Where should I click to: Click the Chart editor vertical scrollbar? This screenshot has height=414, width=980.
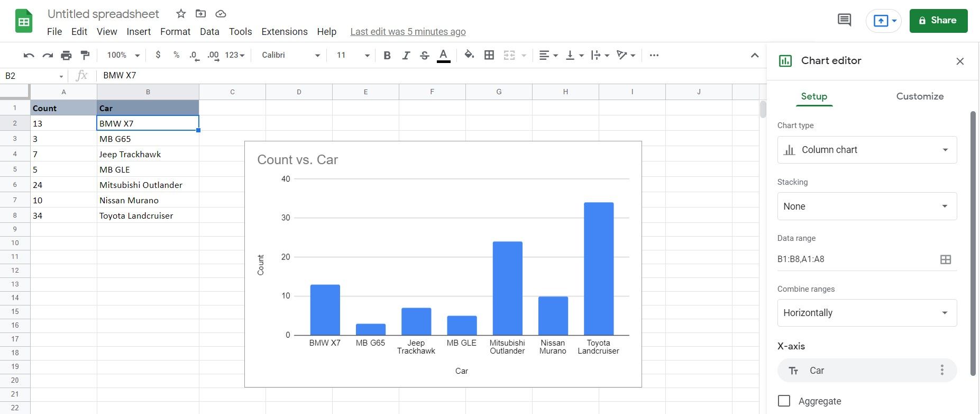tap(973, 244)
